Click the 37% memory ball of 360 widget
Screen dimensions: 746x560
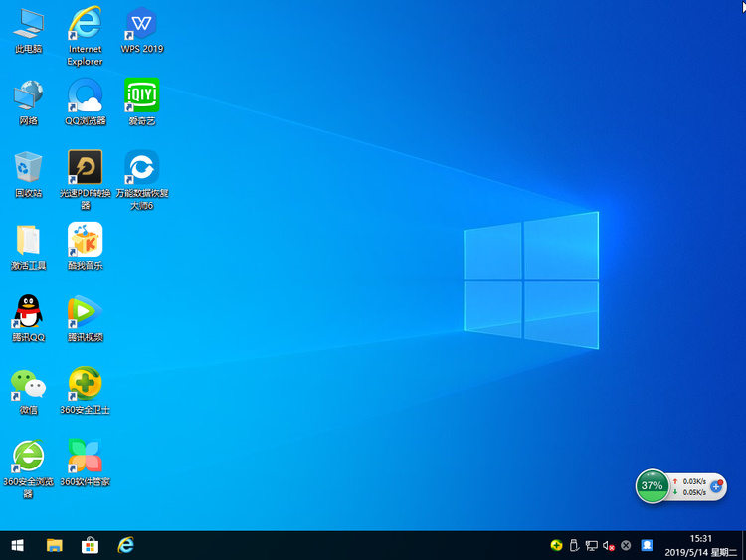point(652,486)
